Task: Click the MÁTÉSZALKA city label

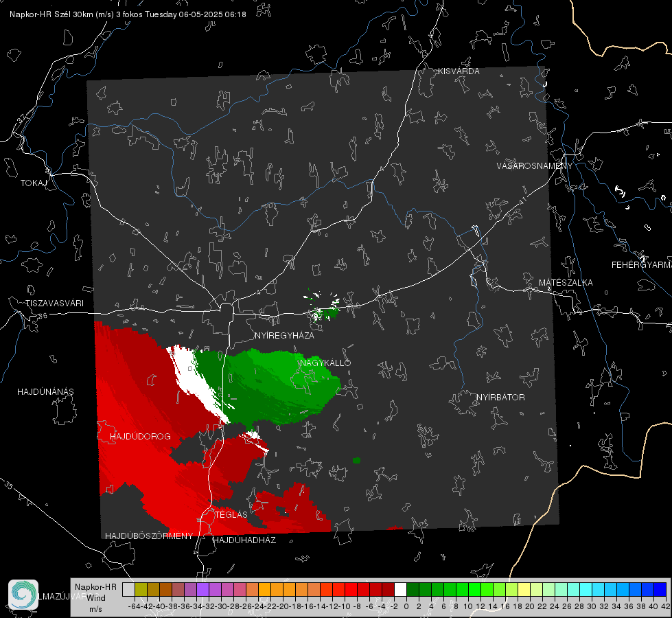Action: 566,283
